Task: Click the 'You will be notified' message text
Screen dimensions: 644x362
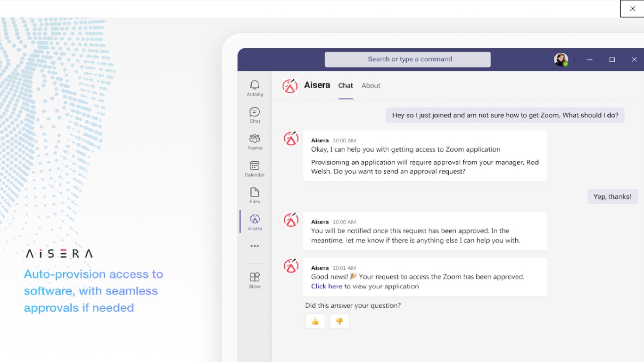Action: tap(415, 235)
